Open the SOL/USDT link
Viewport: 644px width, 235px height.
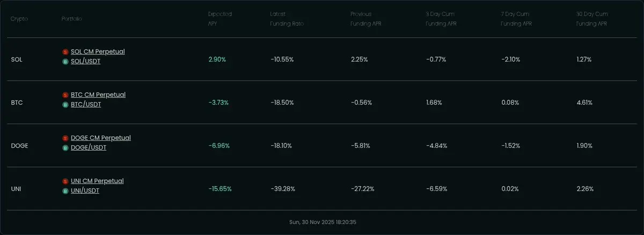tap(85, 61)
